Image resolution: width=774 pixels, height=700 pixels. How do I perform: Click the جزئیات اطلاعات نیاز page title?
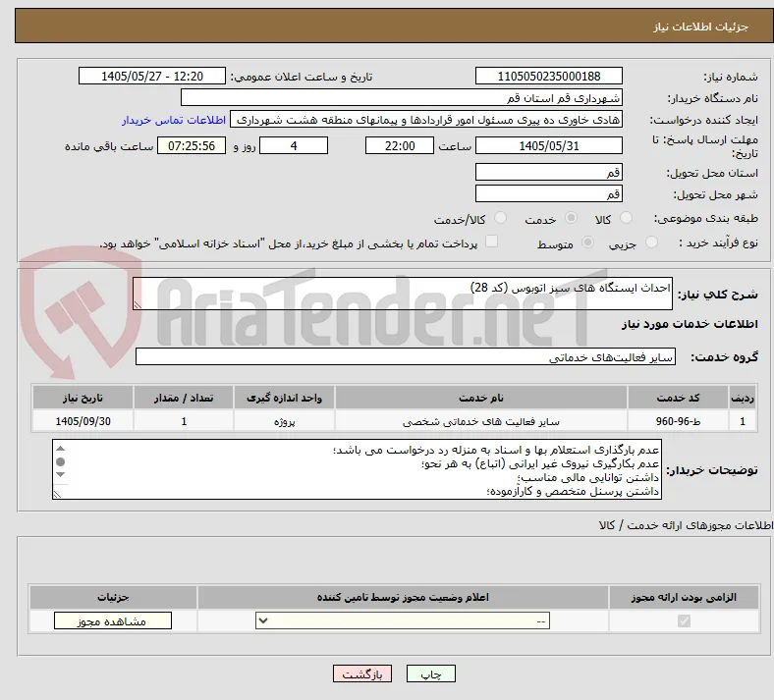pos(701,27)
